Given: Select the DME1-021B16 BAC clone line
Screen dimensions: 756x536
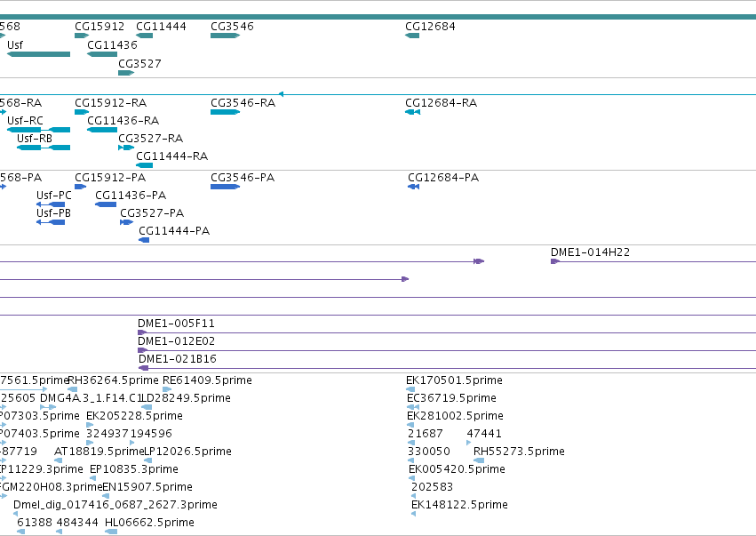Looking at the screenshot, I should pos(447,368).
